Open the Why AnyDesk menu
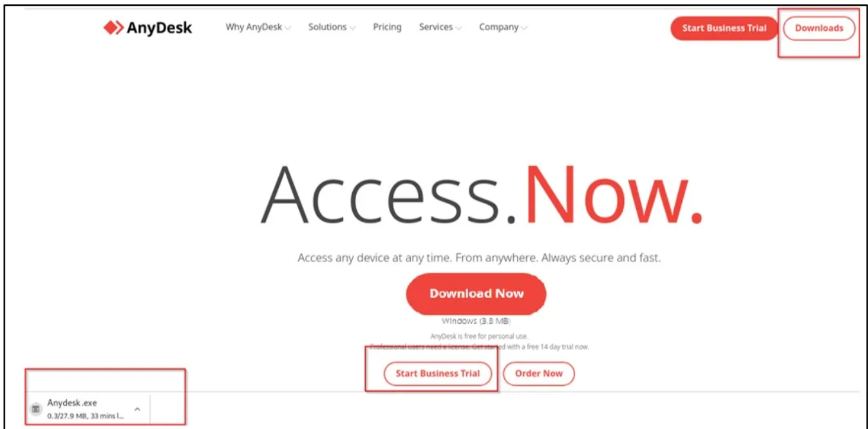Image resolution: width=868 pixels, height=429 pixels. [254, 27]
